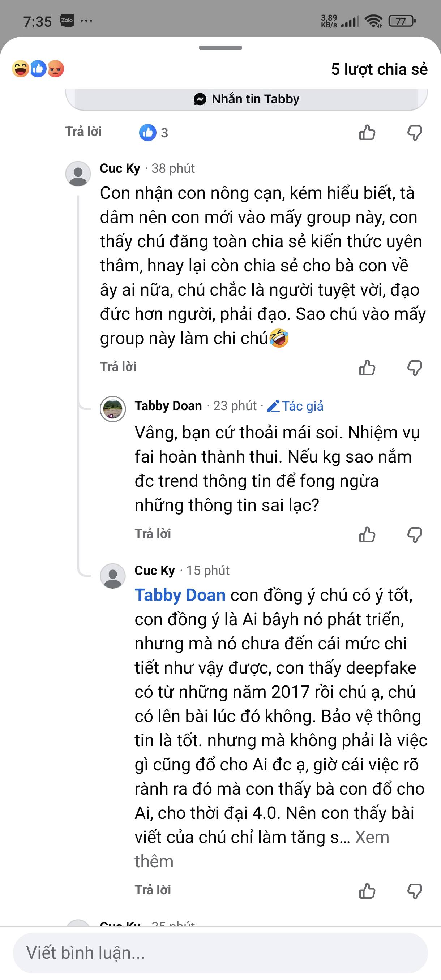
Task: Like Tabby Doan's reply
Action: [367, 534]
